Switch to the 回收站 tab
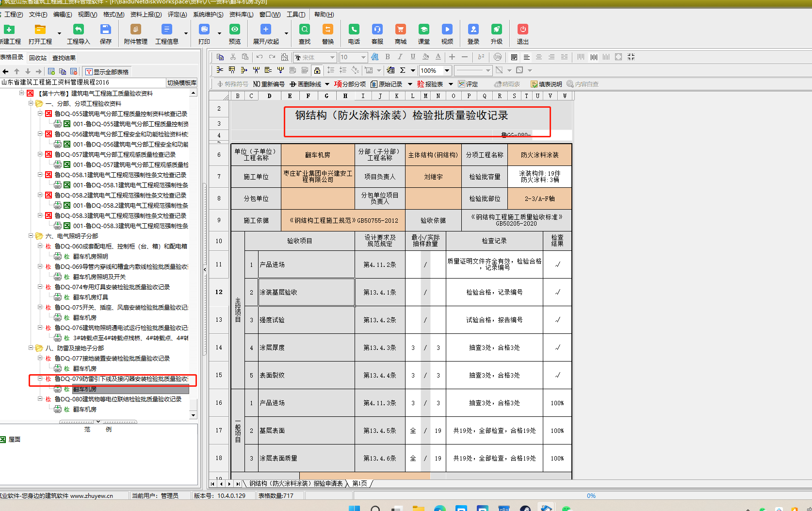The image size is (812, 511). pos(38,58)
